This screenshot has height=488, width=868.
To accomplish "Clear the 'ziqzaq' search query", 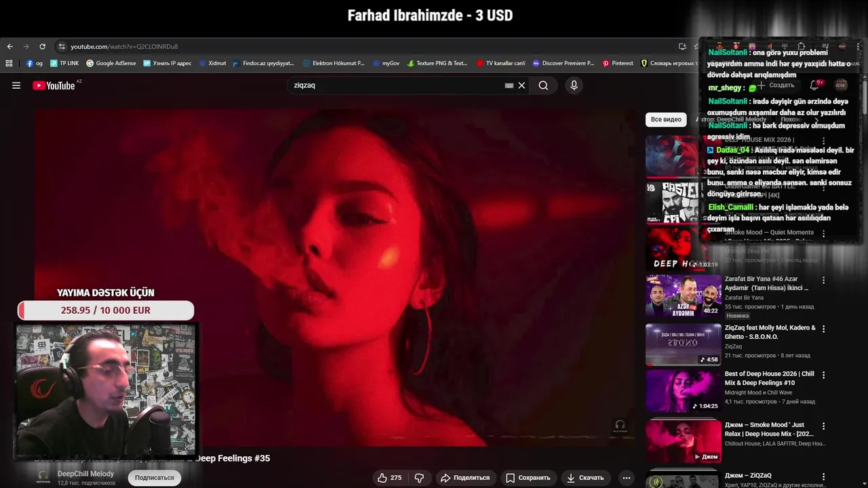I will click(x=521, y=85).
